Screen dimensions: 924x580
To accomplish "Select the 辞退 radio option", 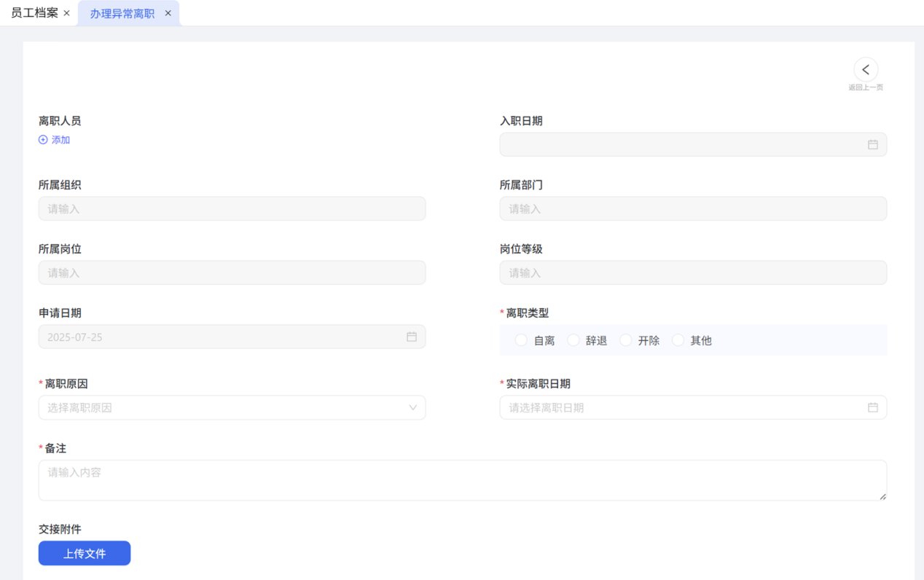I will tap(573, 340).
